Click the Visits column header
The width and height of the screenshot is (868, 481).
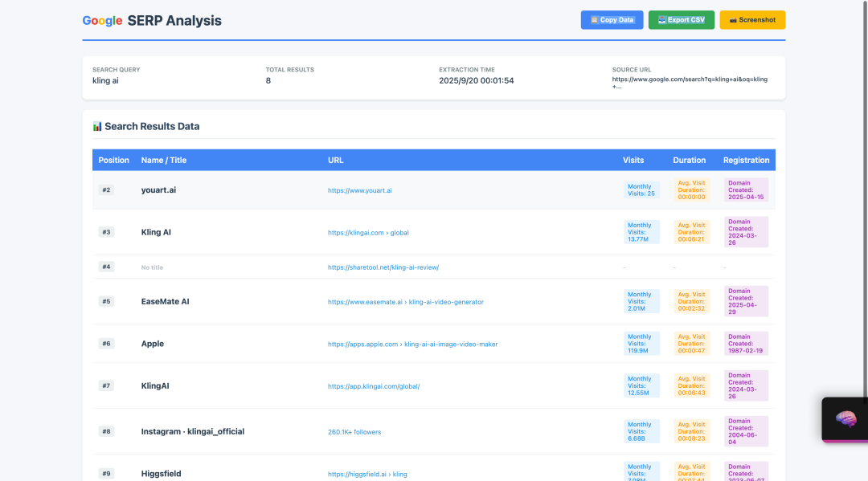[633, 161]
